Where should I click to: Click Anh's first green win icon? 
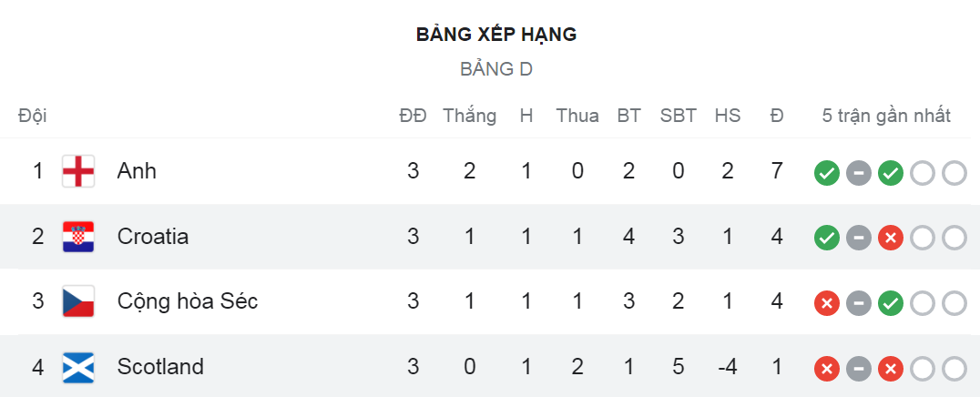click(826, 173)
